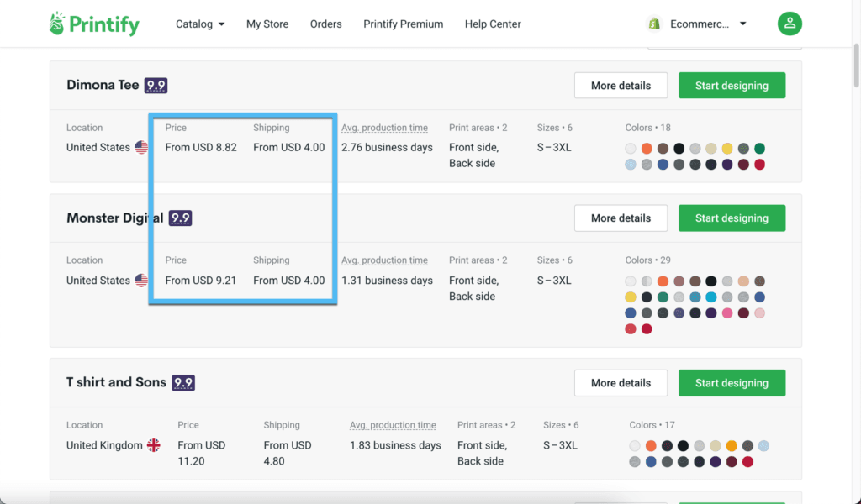Click the price From USD 9.21
The height and width of the screenshot is (504, 861).
(x=201, y=281)
